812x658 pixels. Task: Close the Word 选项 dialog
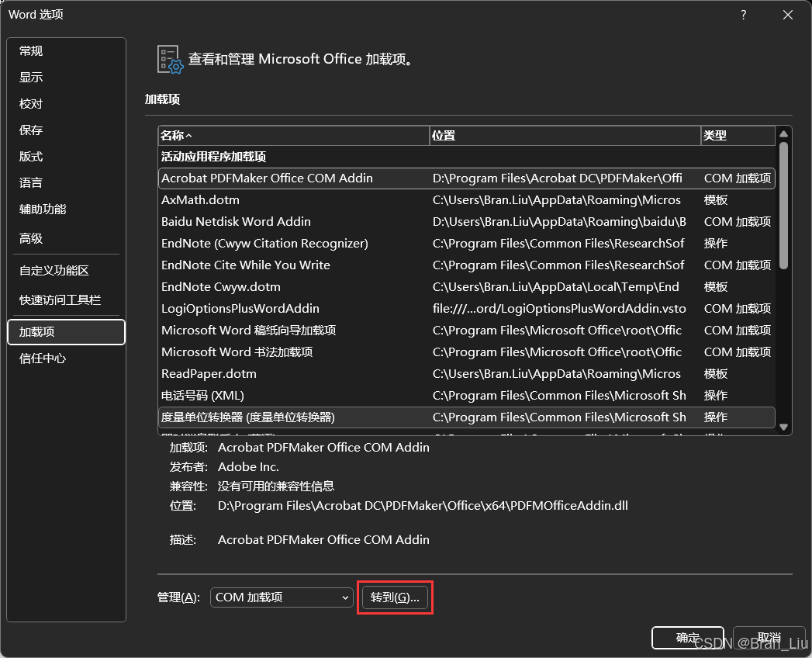click(x=788, y=15)
